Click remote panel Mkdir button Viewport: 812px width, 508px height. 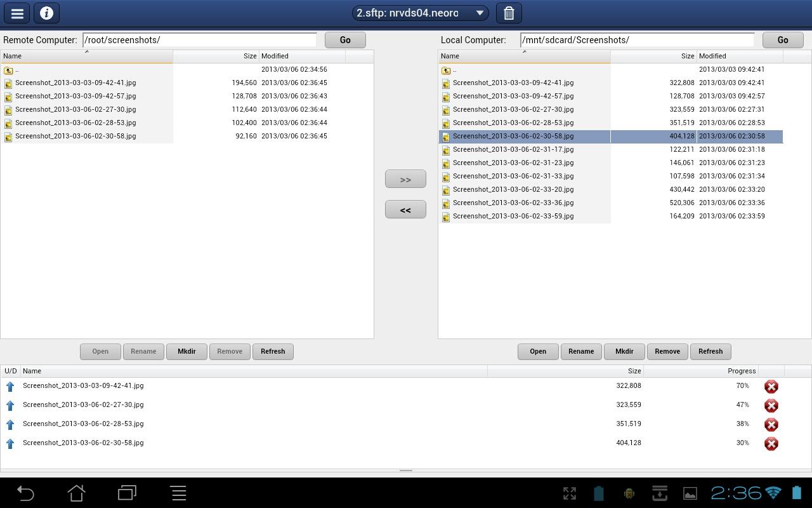coord(187,351)
